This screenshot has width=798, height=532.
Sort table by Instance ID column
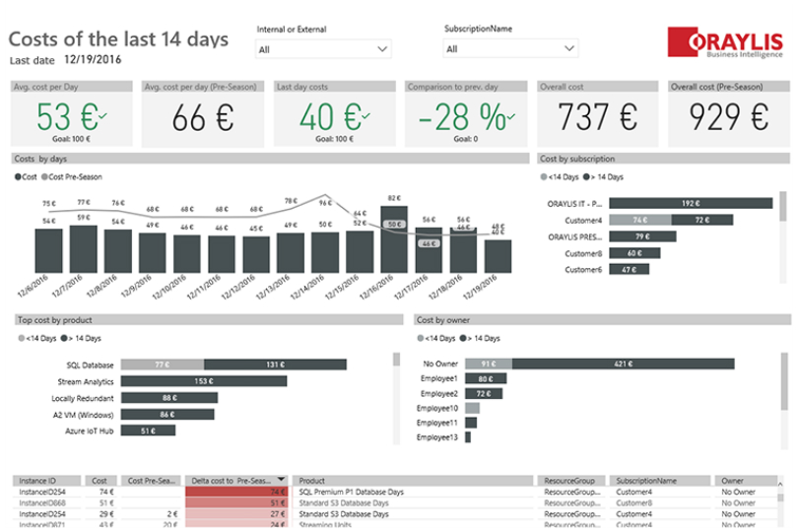47,481
